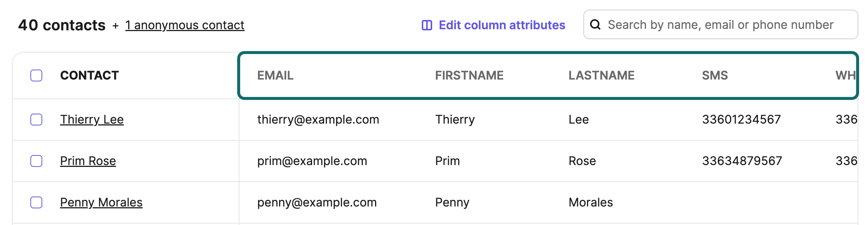Click the prim@example.com email cell
This screenshot has height=225, width=868.
click(312, 161)
